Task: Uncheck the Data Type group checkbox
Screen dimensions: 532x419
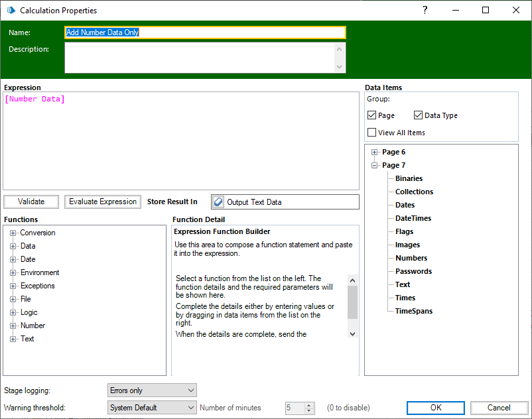Action: point(419,115)
